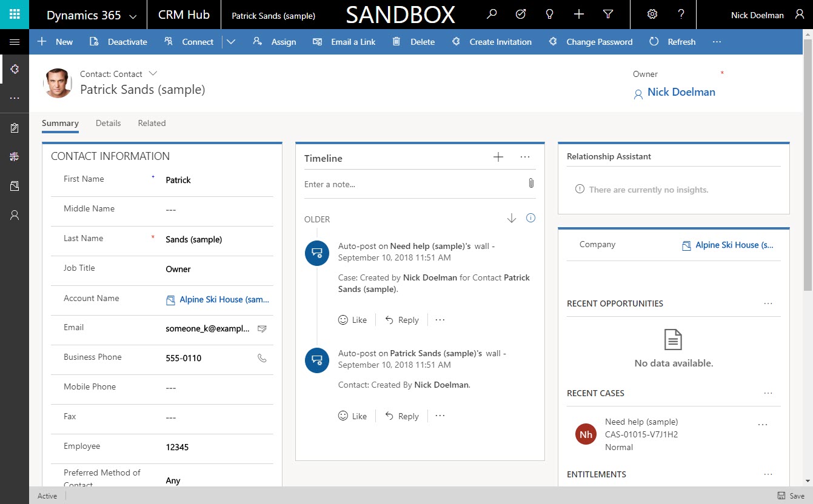Screen dimensions: 813x504
Task: Expand the Connect split-button chevron
Action: click(x=231, y=42)
